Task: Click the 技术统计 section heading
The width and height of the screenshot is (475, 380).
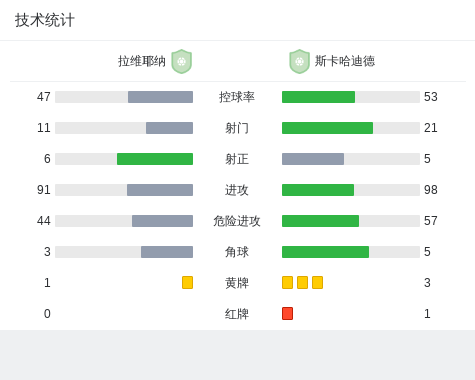Action: (x=45, y=20)
